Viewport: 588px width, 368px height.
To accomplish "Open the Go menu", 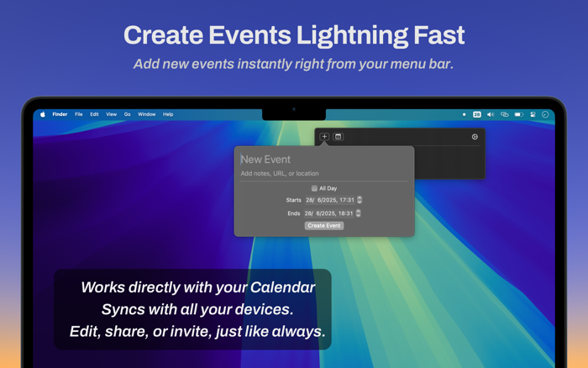I will tap(128, 114).
